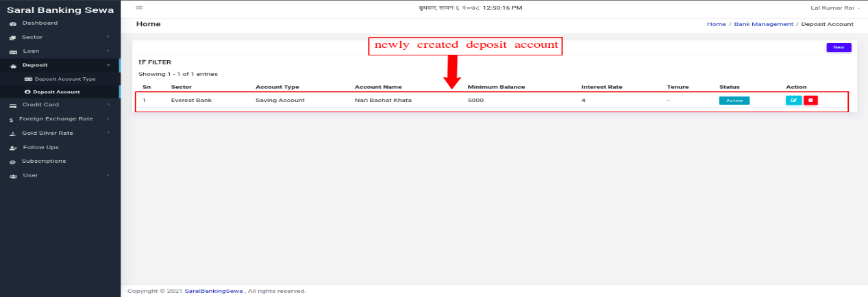Screen dimensions: 868x297
Task: Expand Foreign Exchange Rate chevron
Action: point(108,118)
